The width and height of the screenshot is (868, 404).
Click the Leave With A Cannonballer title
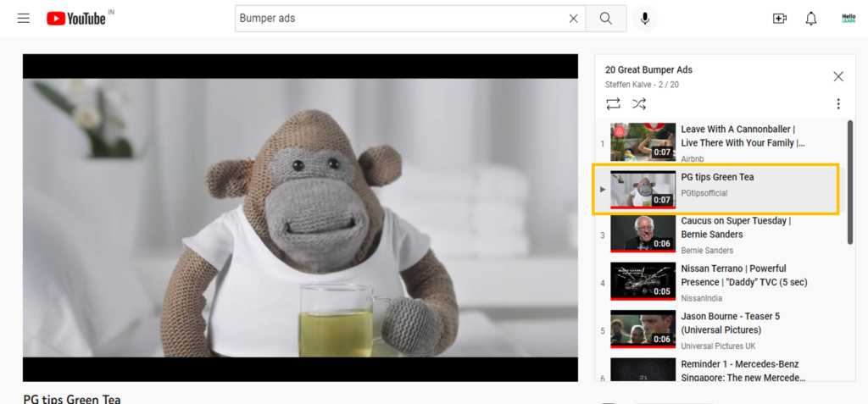pos(743,136)
